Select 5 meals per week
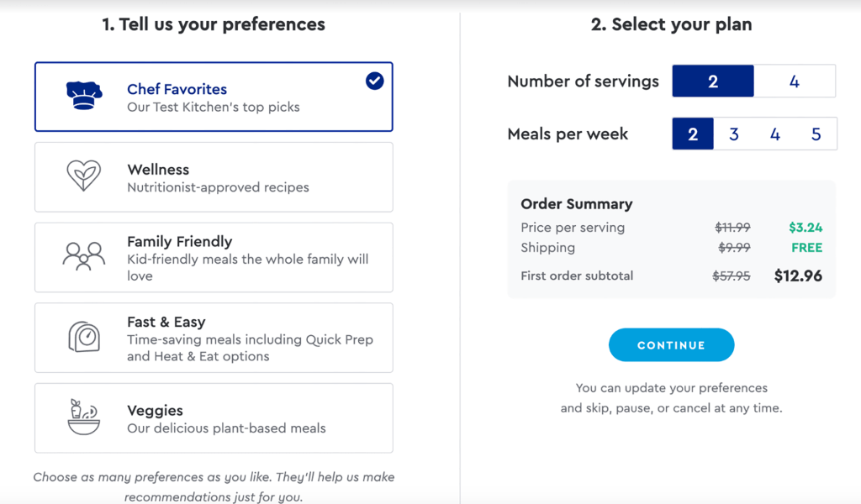Image resolution: width=861 pixels, height=504 pixels. click(x=816, y=134)
